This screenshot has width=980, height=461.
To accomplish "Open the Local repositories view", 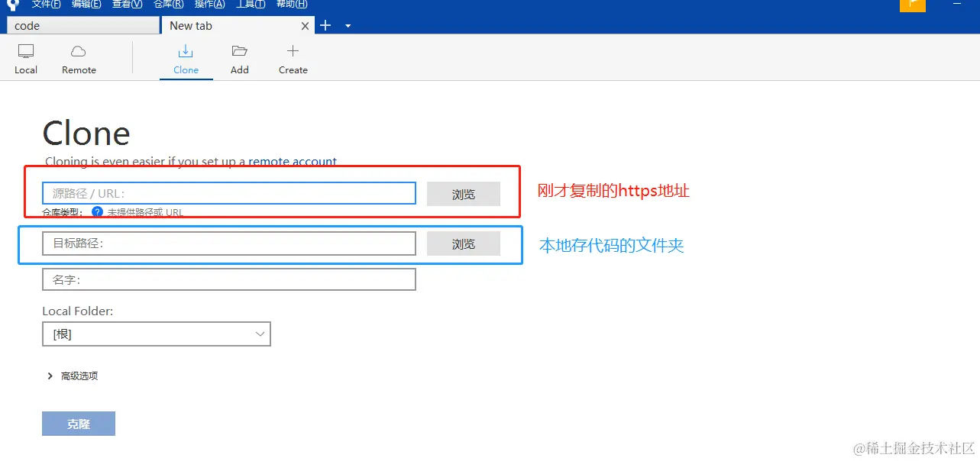I will [x=26, y=60].
